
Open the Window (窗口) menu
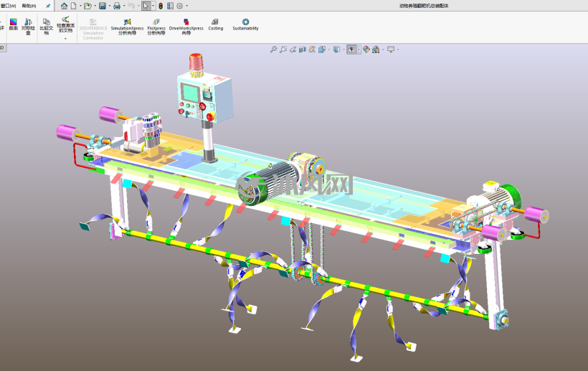[x=9, y=6]
